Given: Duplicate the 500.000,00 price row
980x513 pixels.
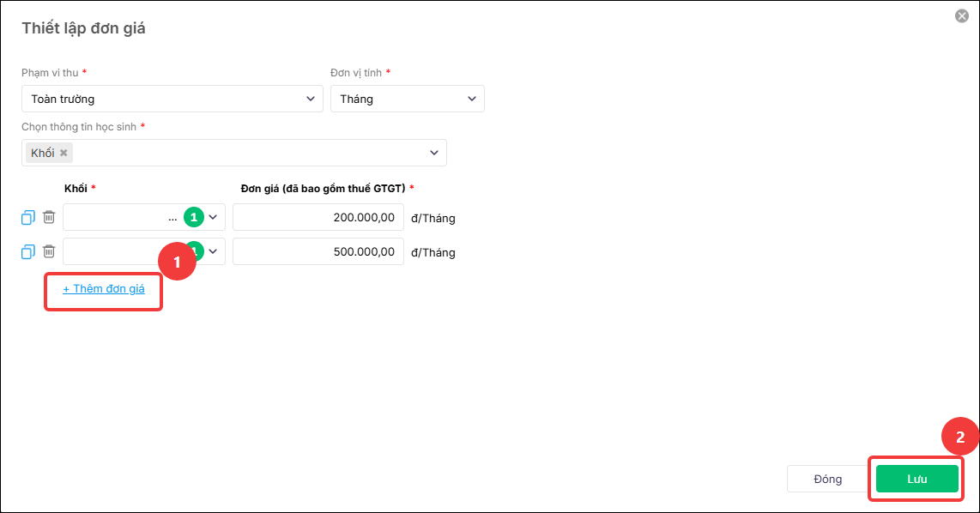Looking at the screenshot, I should pos(28,252).
